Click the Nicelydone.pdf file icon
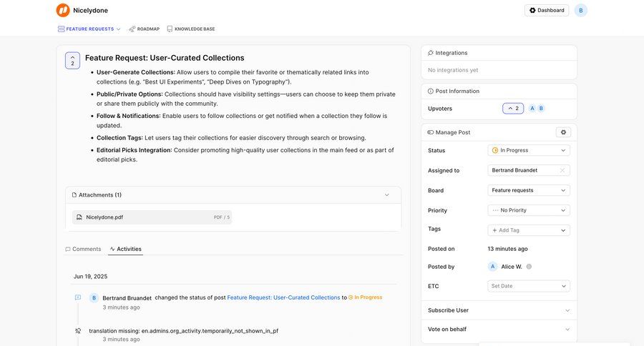This screenshot has height=346, width=644. pyautogui.click(x=79, y=217)
